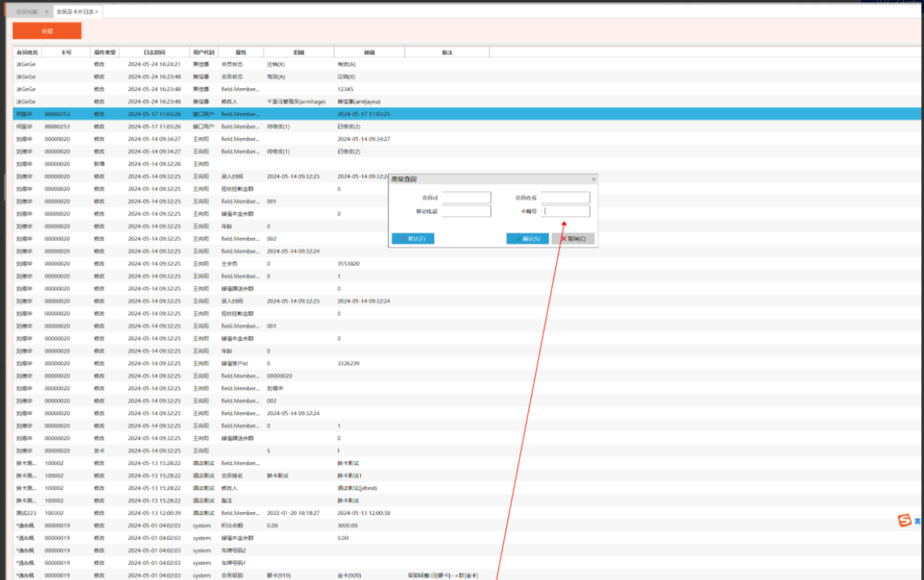Viewport: 924px width, 580px height.
Task: Click the Sogou input method S icon
Action: [x=905, y=521]
